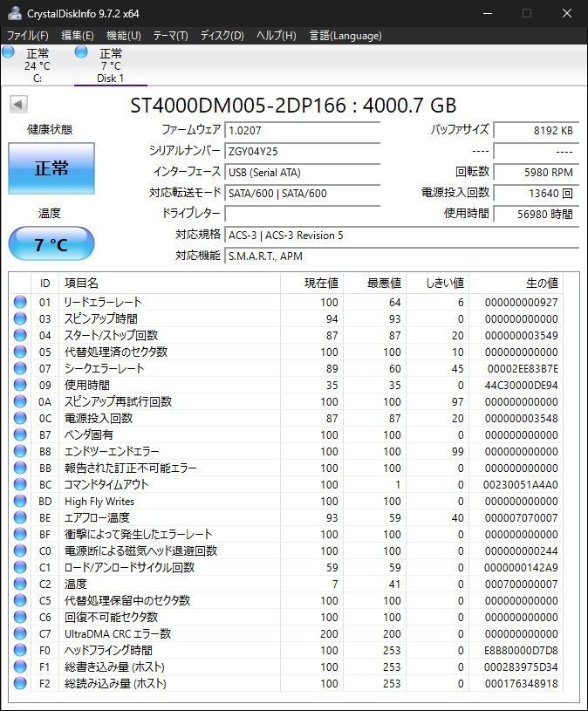
Task: Select the ヘッドフライング時間 row text
Action: 108,650
